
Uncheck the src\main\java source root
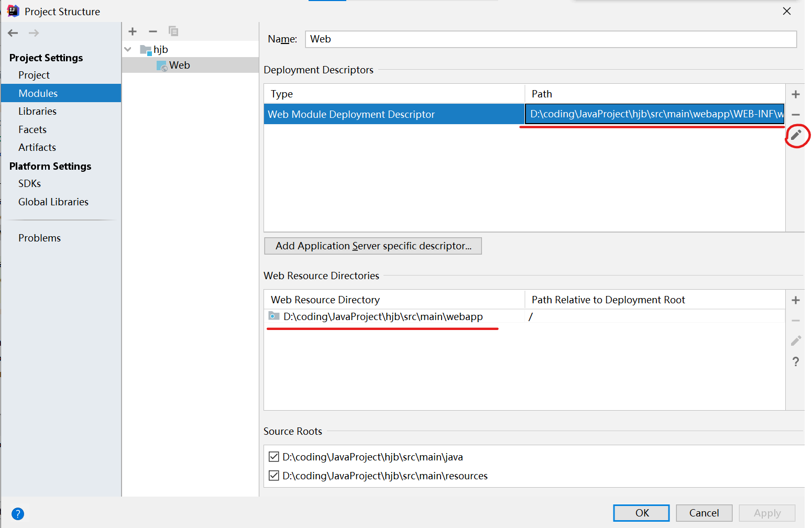point(273,457)
